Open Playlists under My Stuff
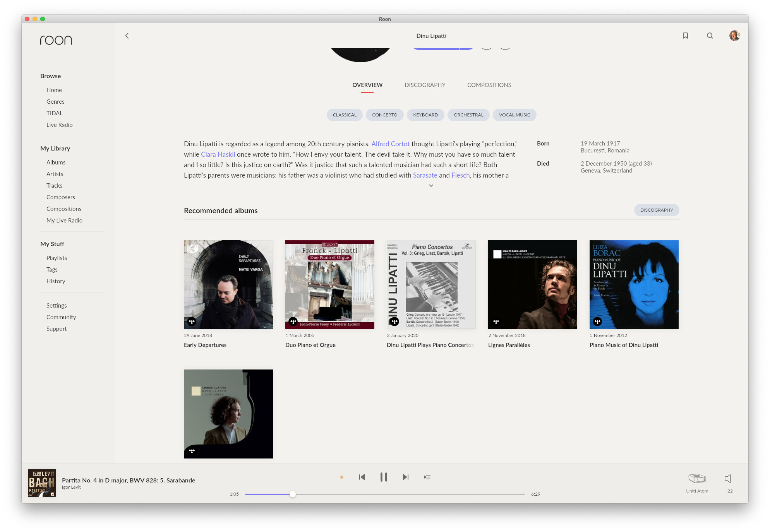Image resolution: width=770 pixels, height=532 pixels. pyautogui.click(x=57, y=258)
